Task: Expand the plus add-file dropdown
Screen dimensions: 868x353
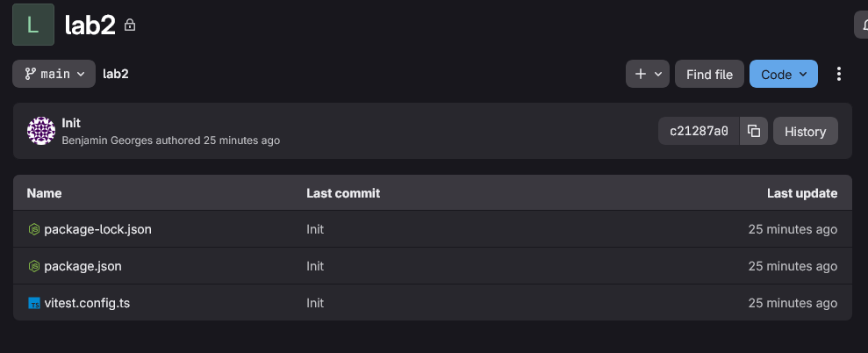Action: point(648,75)
